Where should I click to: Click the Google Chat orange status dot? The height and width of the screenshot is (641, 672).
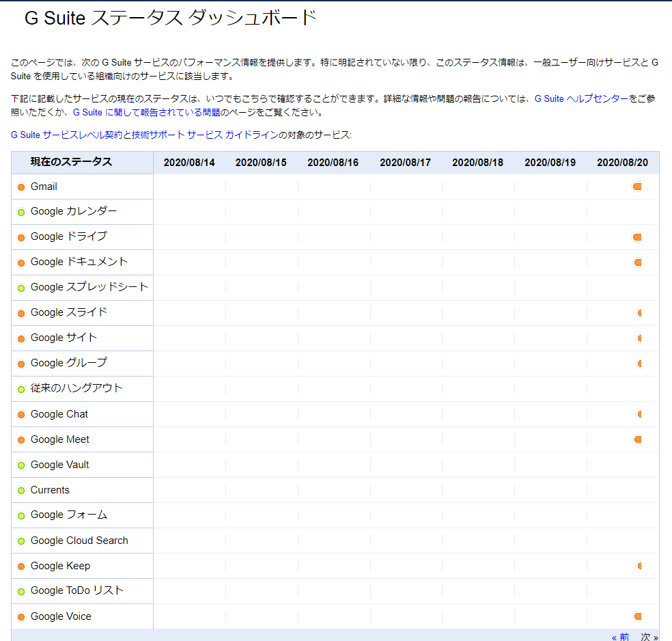[21, 415]
